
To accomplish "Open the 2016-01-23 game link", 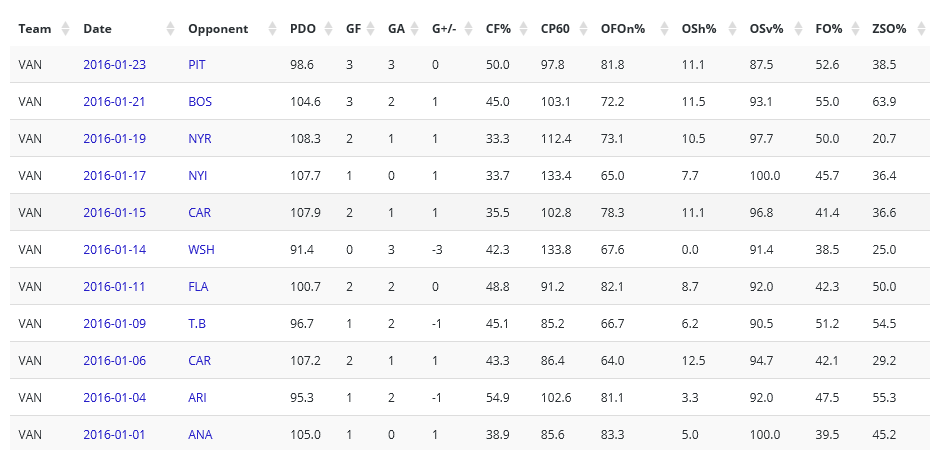I will point(114,65).
